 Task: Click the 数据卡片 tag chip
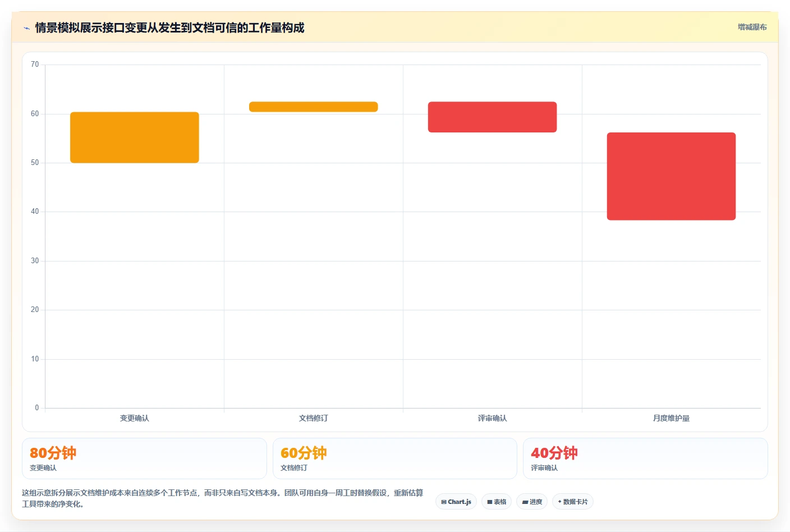coord(573,502)
